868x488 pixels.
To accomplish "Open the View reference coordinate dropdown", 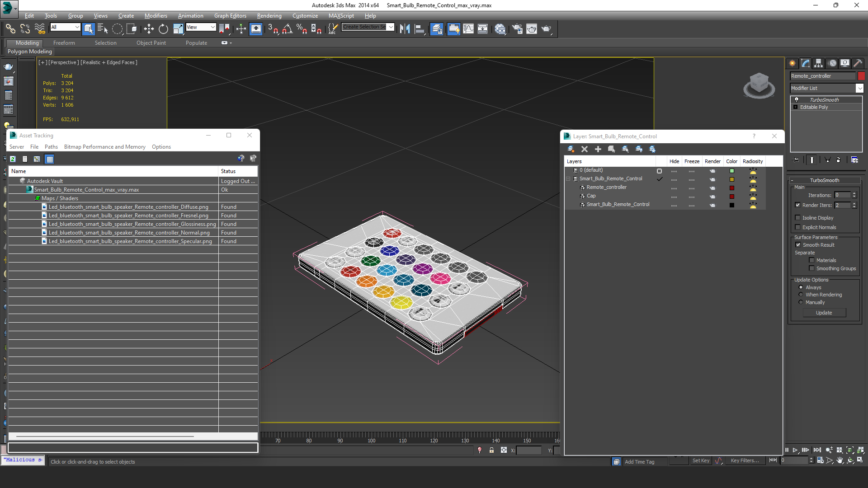I will 201,27.
